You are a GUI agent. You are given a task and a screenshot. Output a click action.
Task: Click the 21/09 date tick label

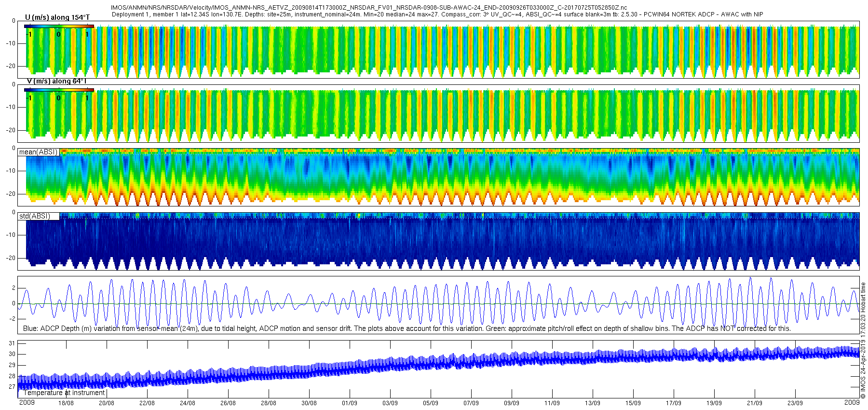[754, 403]
